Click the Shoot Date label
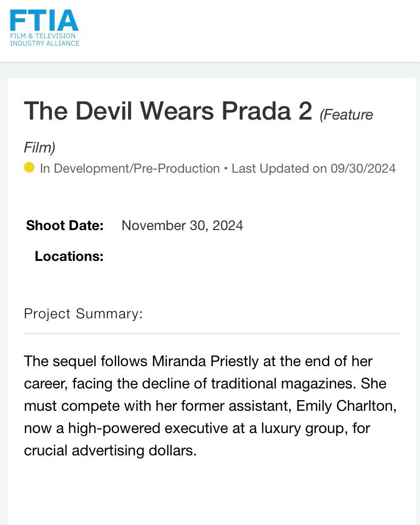Screen dimensions: 420x525 (x=65, y=225)
